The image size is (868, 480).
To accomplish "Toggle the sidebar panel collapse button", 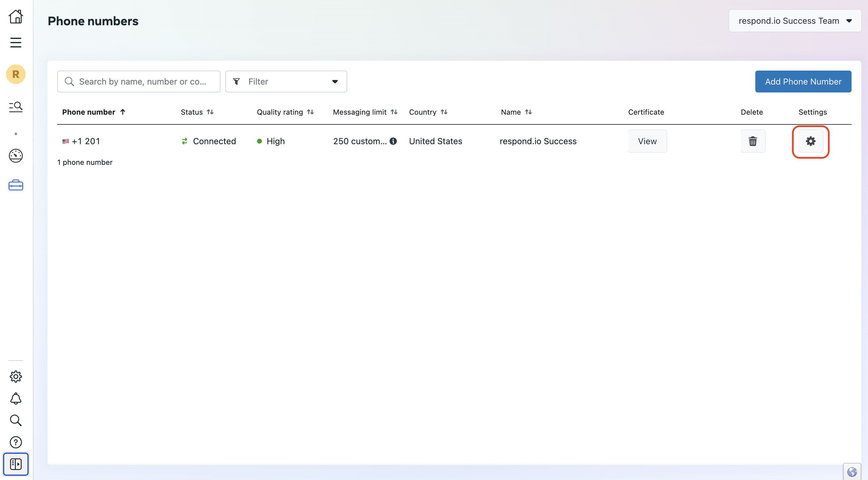I will [16, 464].
